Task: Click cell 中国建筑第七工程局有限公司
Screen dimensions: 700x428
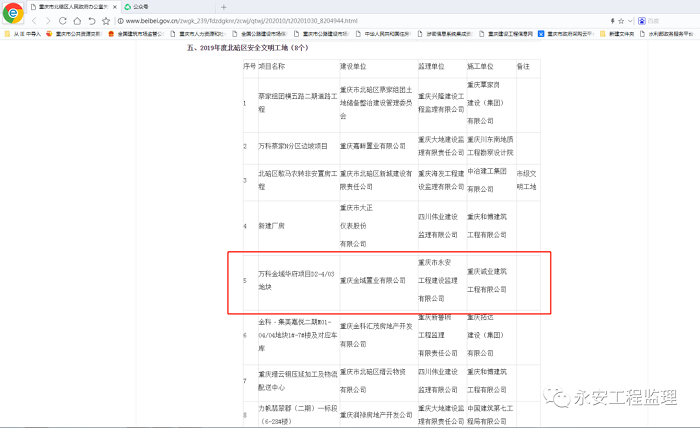Action: click(490, 415)
